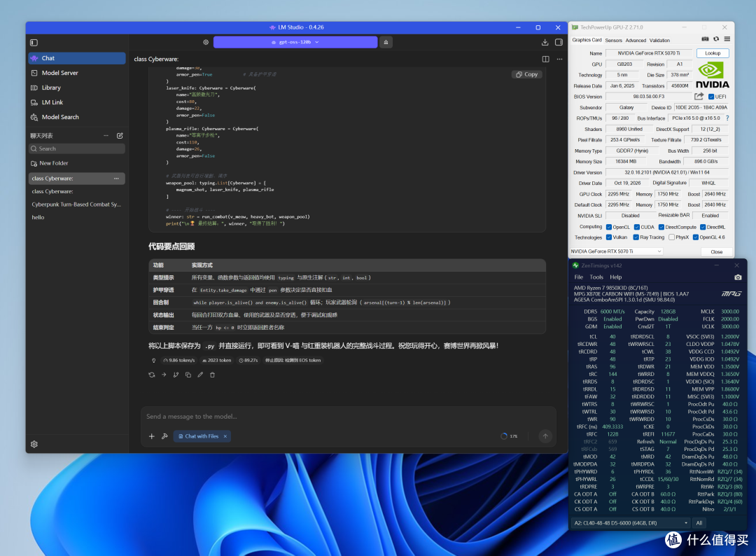Viewport: 756px width, 556px height.
Task: Copy the code block with Copy button
Action: tap(526, 74)
